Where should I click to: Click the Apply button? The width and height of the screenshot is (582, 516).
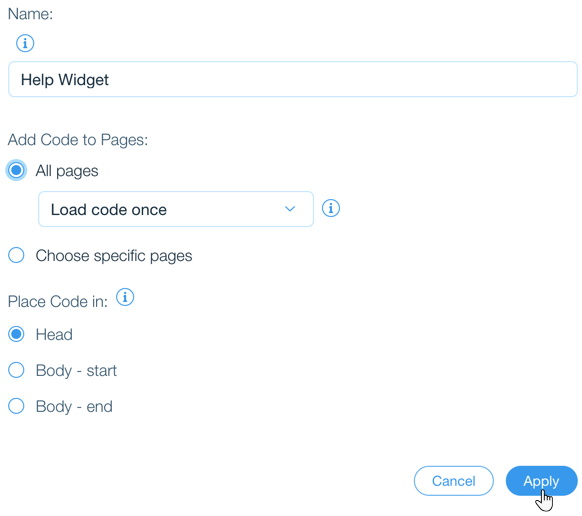[x=542, y=481]
